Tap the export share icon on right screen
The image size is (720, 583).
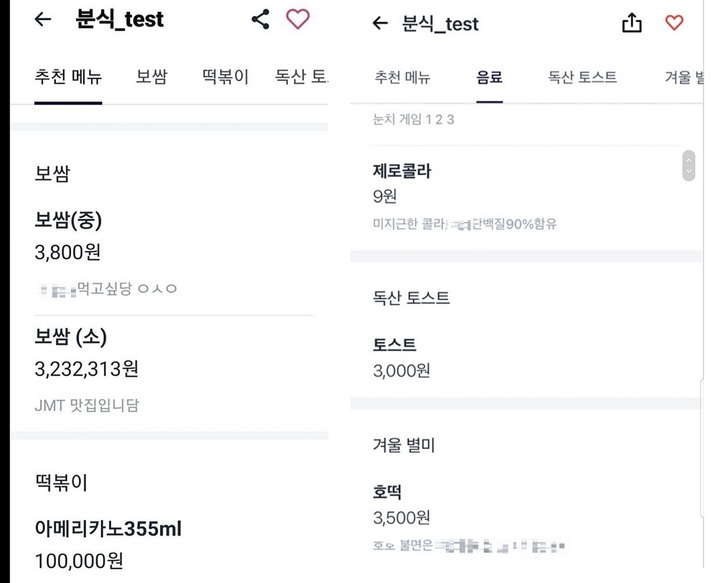632,22
